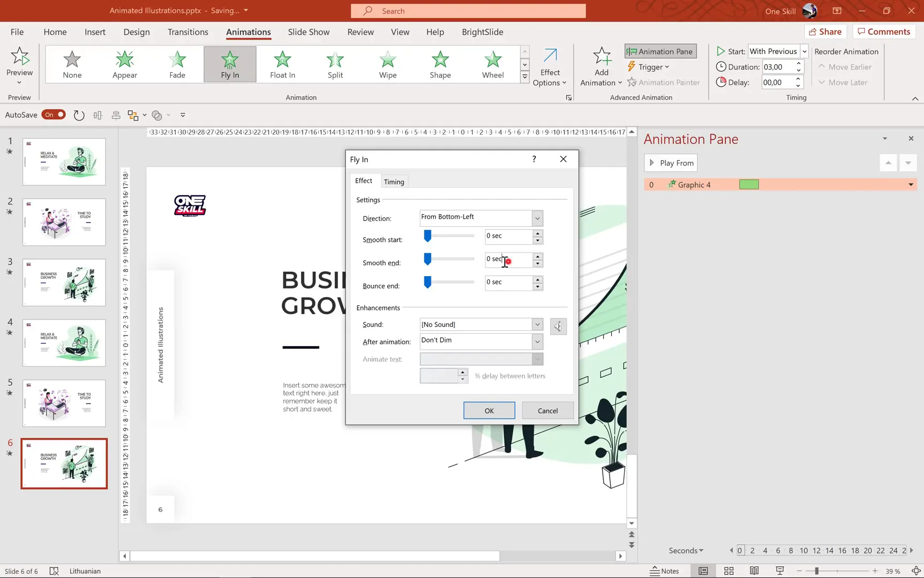
Task: Open the Slide Show ribbon tab
Action: pos(309,32)
